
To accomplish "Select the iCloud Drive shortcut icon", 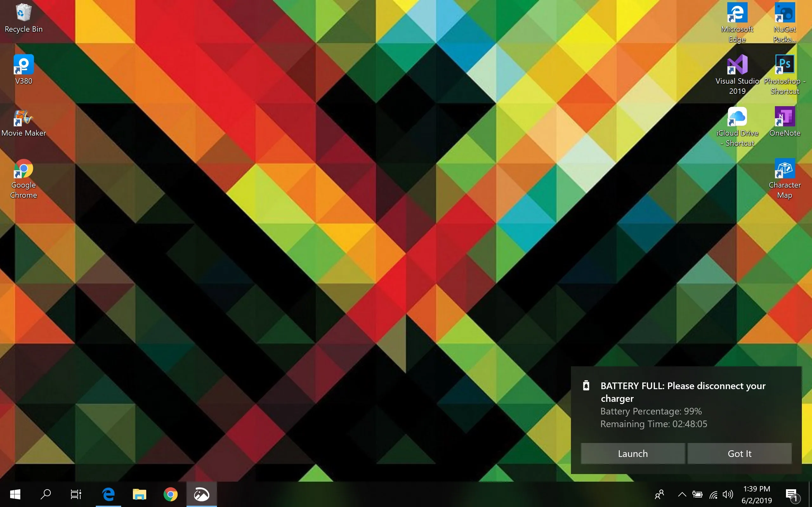I will point(737,127).
